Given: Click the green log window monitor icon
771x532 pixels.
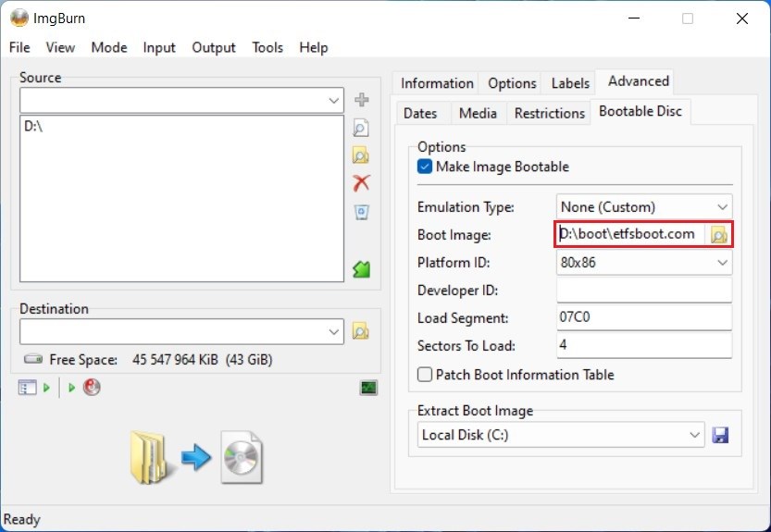Looking at the screenshot, I should click(x=368, y=388).
